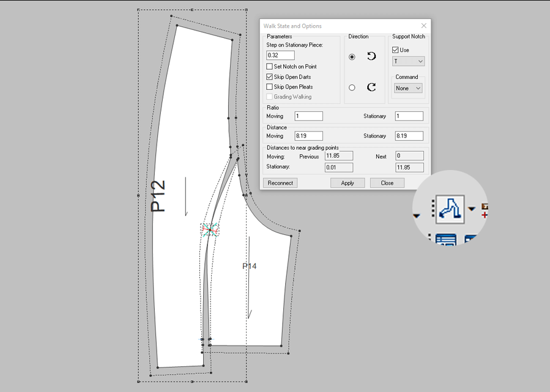Click the Close button in the dialog
The width and height of the screenshot is (550, 392).
(387, 183)
